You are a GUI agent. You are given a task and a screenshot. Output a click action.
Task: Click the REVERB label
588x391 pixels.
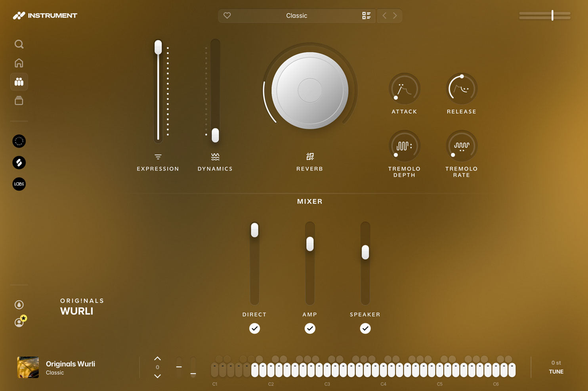(x=310, y=169)
